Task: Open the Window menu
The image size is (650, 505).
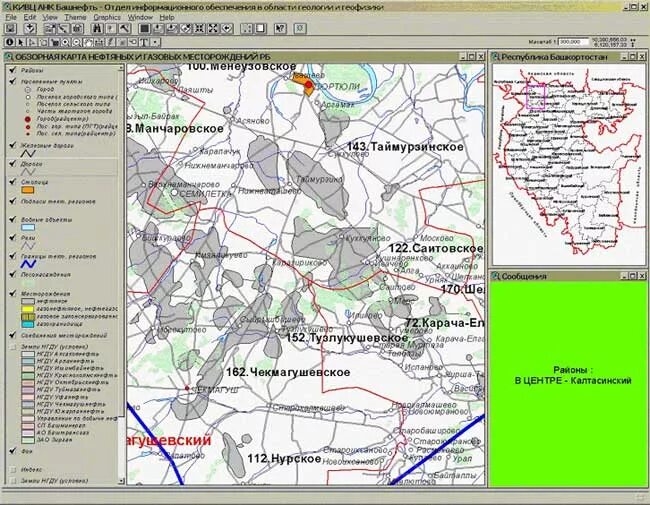Action: click(140, 17)
